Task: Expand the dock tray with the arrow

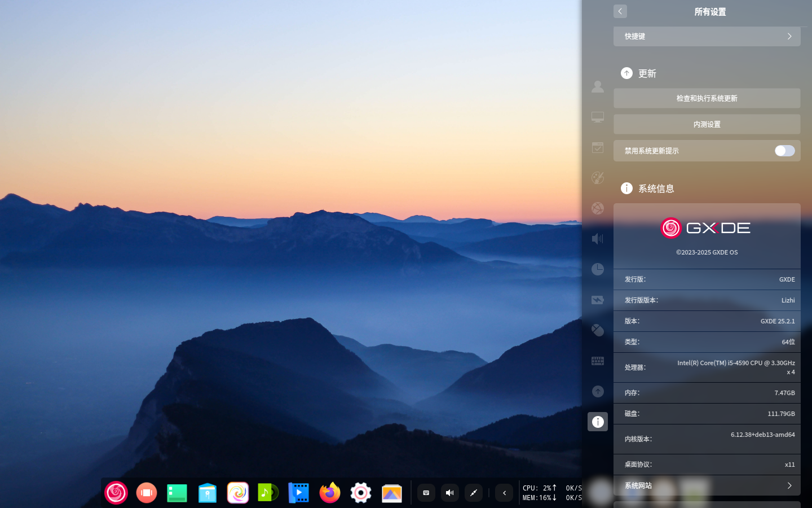Action: click(x=504, y=493)
